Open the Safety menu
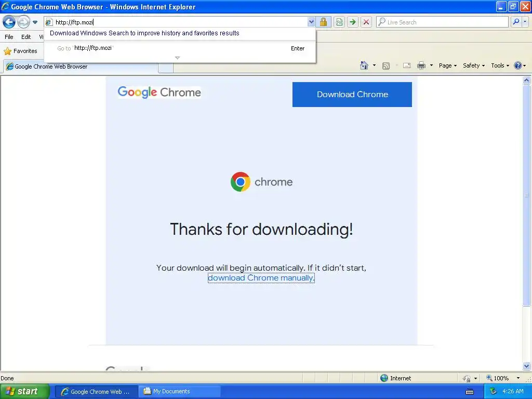This screenshot has height=399, width=532. coord(474,65)
